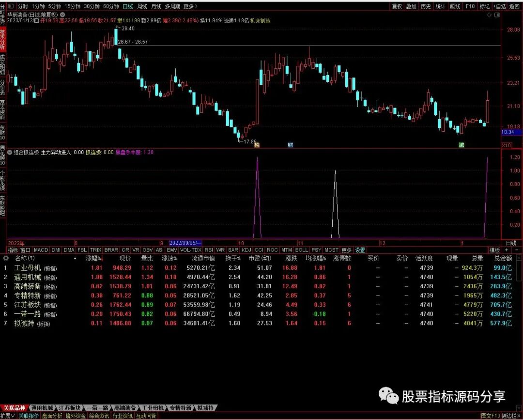Select 月线 monthly period

[156, 6]
